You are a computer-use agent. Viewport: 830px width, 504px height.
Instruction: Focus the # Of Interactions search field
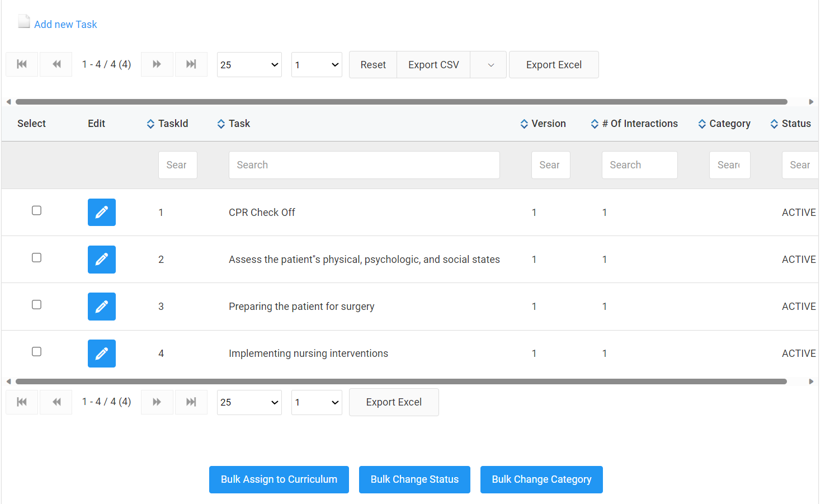click(640, 165)
